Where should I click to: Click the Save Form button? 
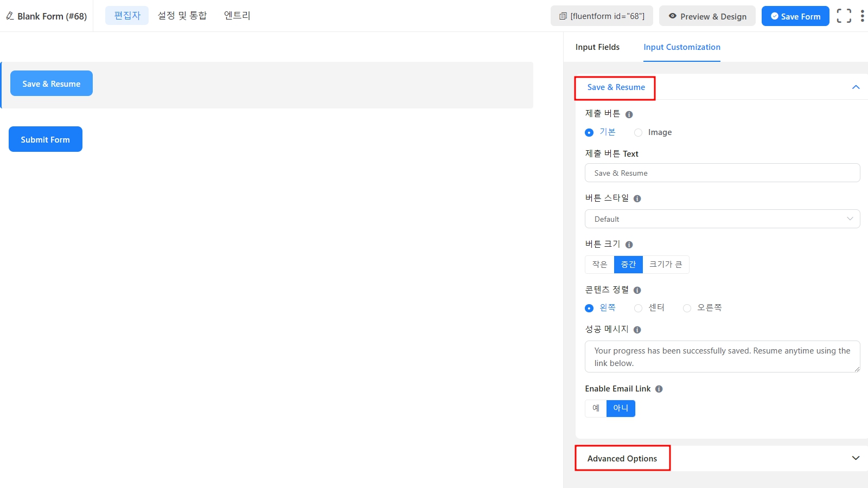coord(795,16)
